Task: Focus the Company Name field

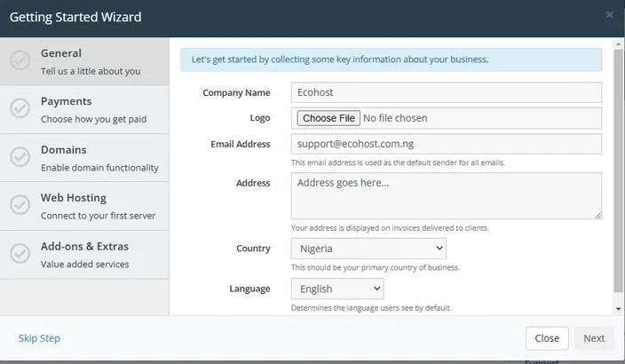Action: pyautogui.click(x=447, y=92)
